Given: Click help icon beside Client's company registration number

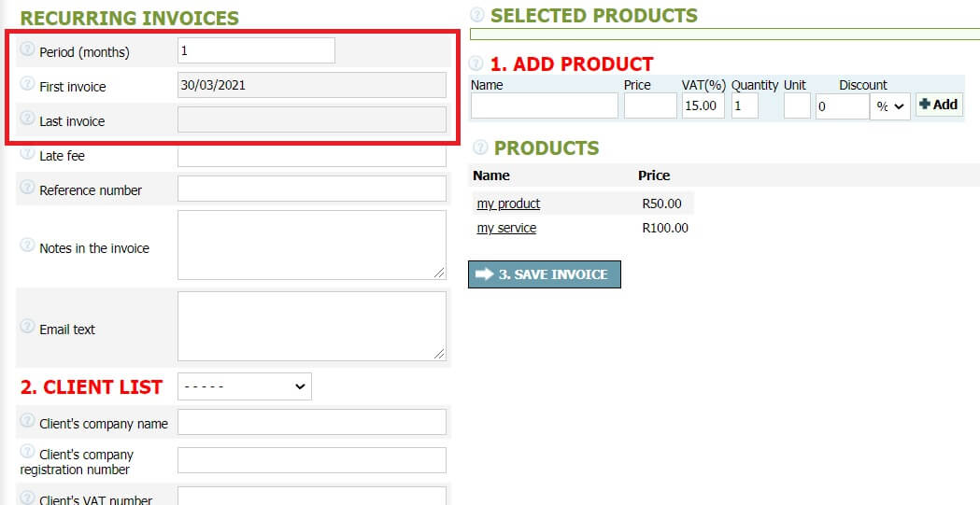Looking at the screenshot, I should pos(27,451).
